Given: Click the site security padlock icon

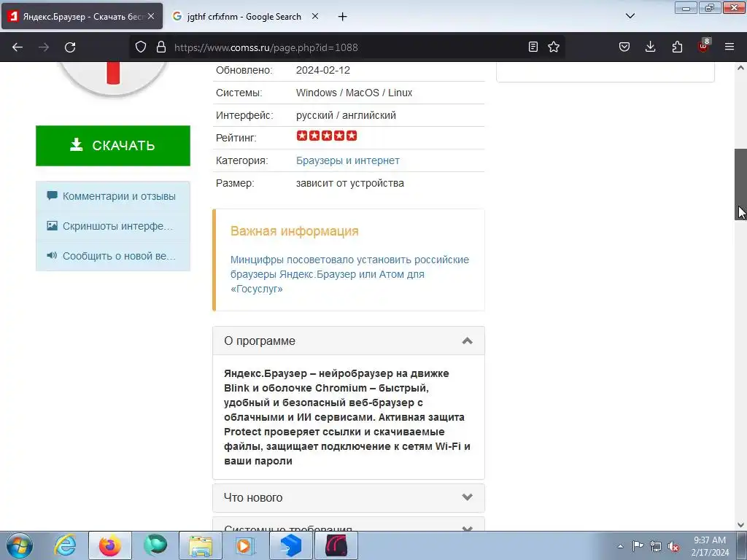Looking at the screenshot, I should click(161, 47).
